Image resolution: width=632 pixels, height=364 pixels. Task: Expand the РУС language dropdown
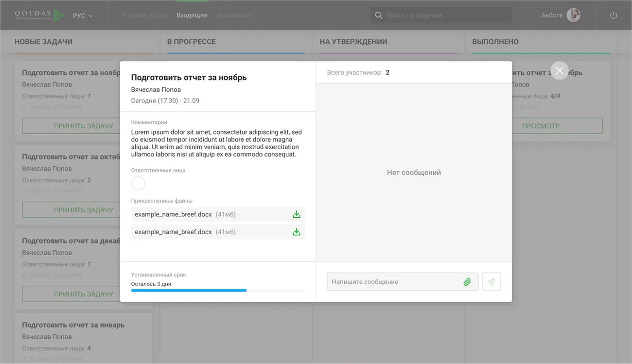(83, 16)
